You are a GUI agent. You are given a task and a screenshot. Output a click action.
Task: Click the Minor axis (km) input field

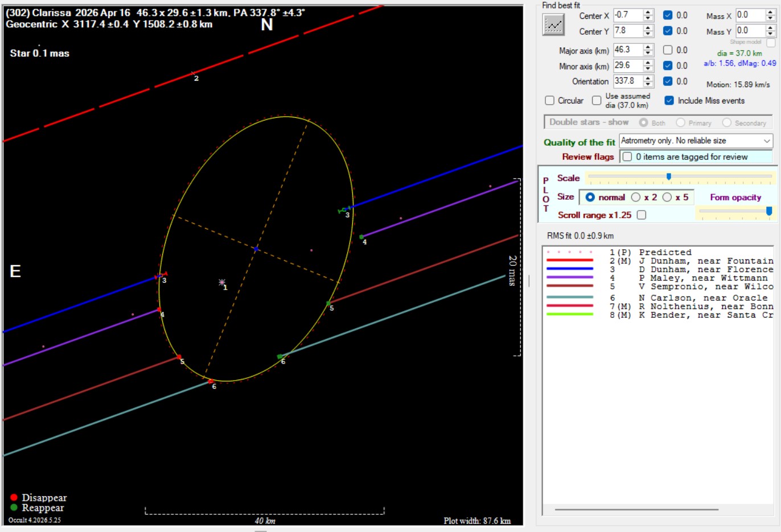pos(628,65)
